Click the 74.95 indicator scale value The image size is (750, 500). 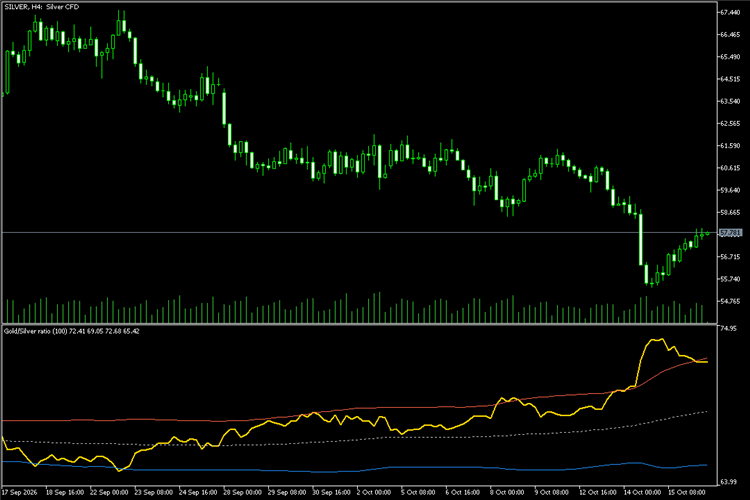728,329
